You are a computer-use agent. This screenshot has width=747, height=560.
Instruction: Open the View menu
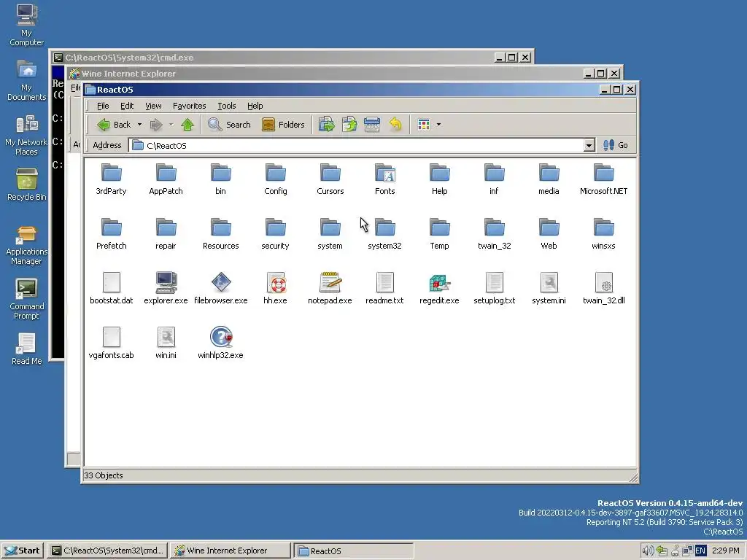(153, 106)
